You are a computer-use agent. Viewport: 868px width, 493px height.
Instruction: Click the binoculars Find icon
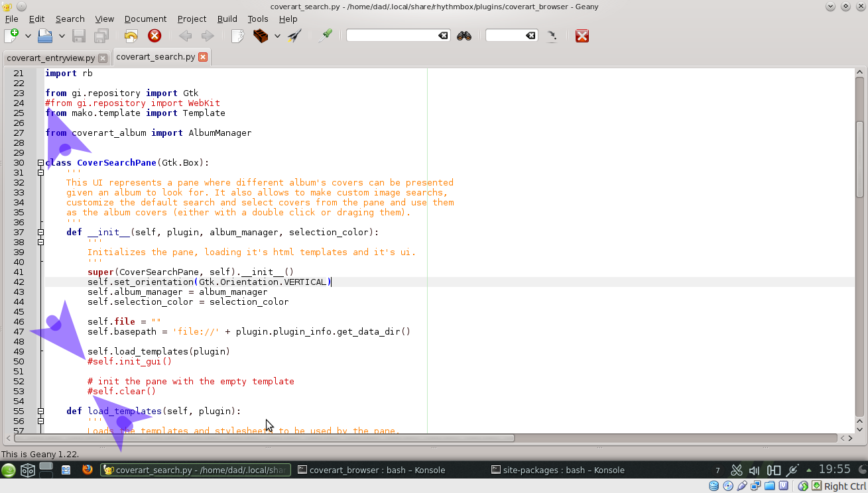464,36
